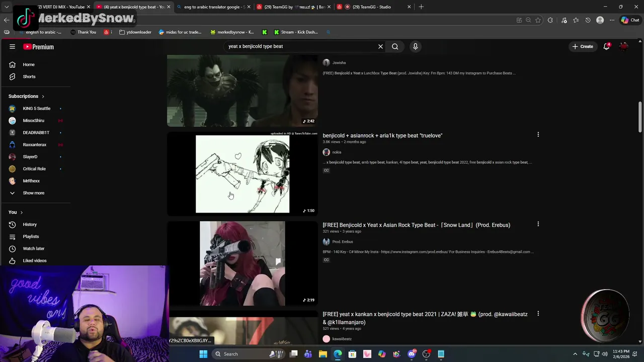This screenshot has width=644, height=362.
Task: Open the 'Stream - Kick Dash' bookmark
Action: pyautogui.click(x=296, y=32)
